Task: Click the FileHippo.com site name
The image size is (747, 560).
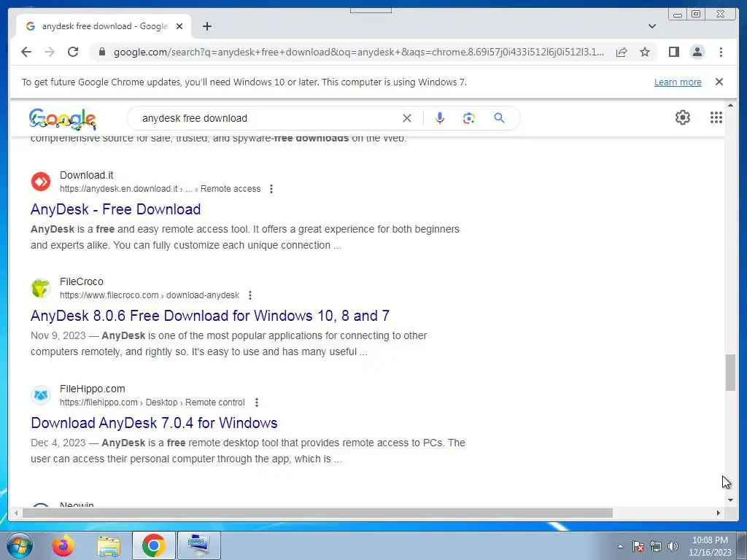Action: 93,389
